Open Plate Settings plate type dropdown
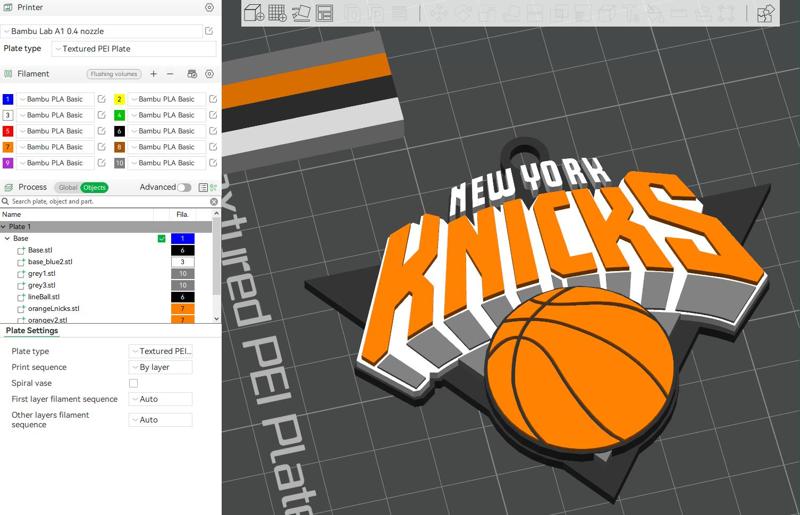The width and height of the screenshot is (800, 515). 160,351
